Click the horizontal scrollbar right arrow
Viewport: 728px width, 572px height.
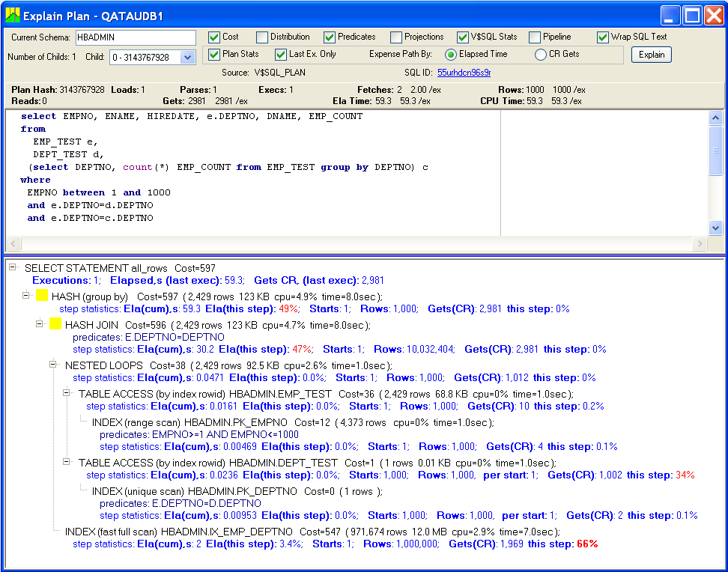pyautogui.click(x=700, y=243)
